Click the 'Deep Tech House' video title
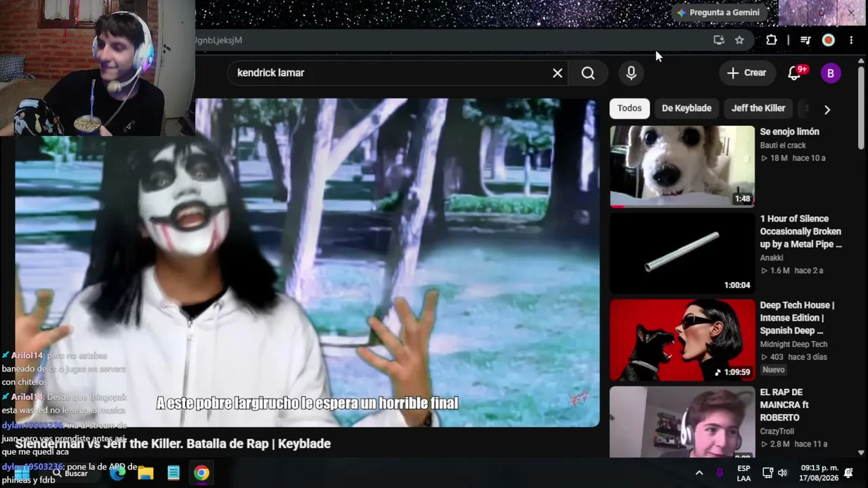 797,319
